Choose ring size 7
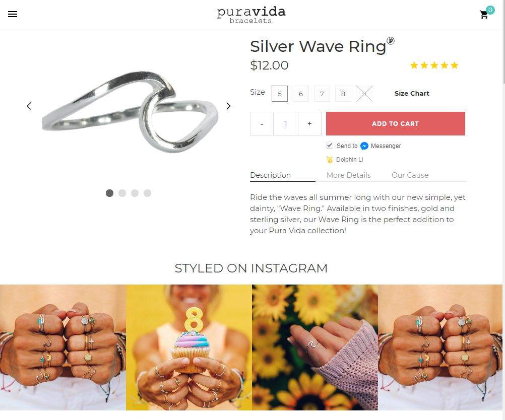The height and width of the screenshot is (420, 505). [x=322, y=94]
